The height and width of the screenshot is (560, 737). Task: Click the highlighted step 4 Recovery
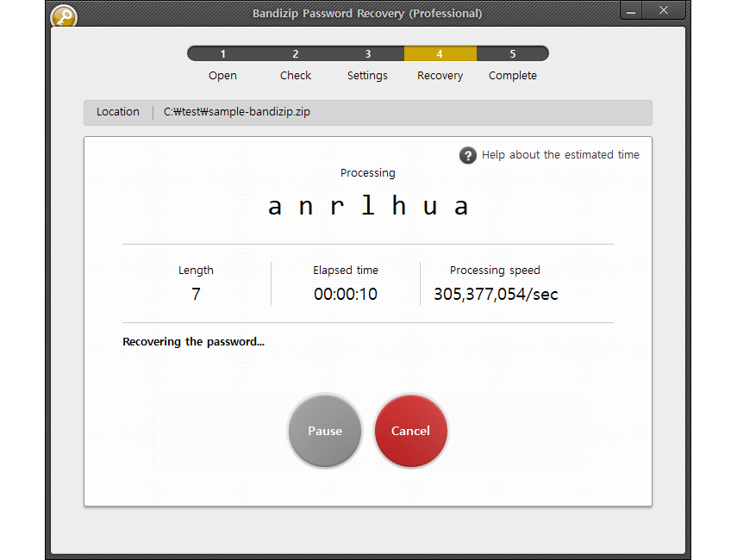(440, 54)
